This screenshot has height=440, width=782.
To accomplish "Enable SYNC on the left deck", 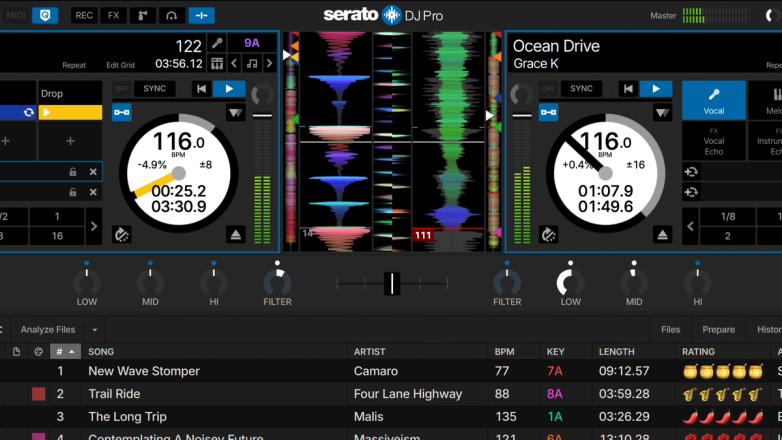I will click(x=155, y=89).
